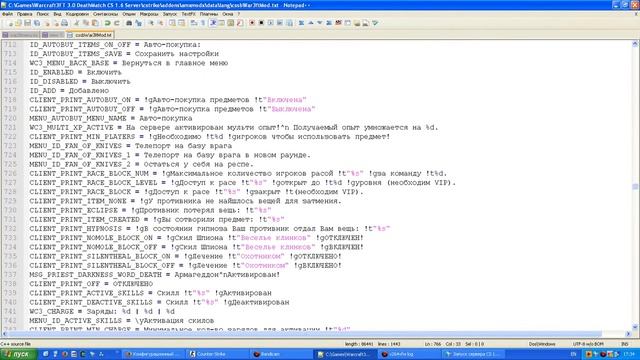The height and width of the screenshot is (360, 640).
Task: Click the WC3_CHARGE line
Action: (x=102, y=311)
